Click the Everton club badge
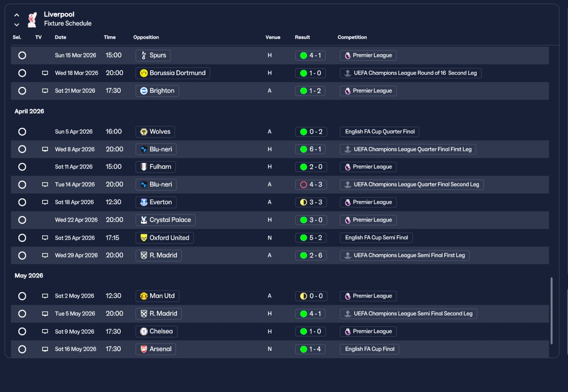 click(143, 202)
